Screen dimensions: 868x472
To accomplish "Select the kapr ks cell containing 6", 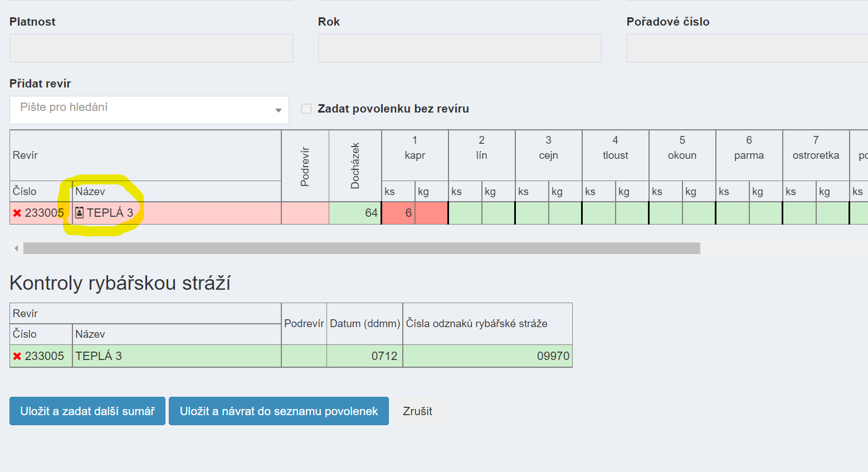I will point(398,213).
